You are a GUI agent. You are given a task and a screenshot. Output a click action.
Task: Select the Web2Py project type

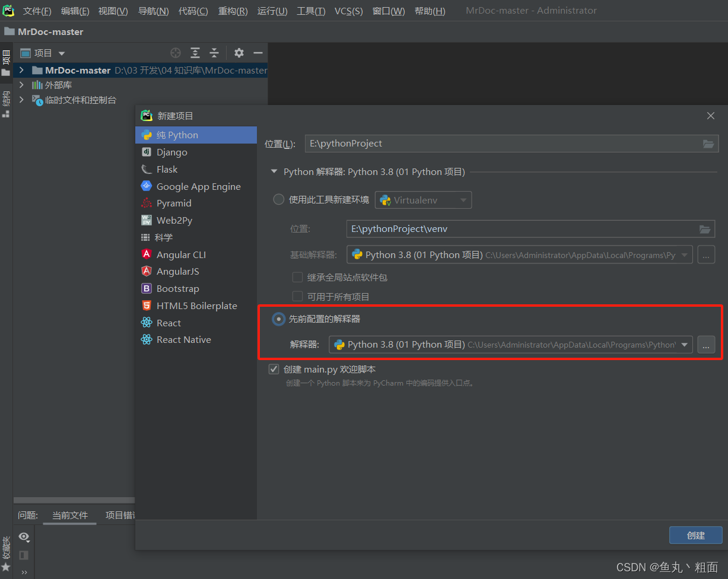coord(196,220)
